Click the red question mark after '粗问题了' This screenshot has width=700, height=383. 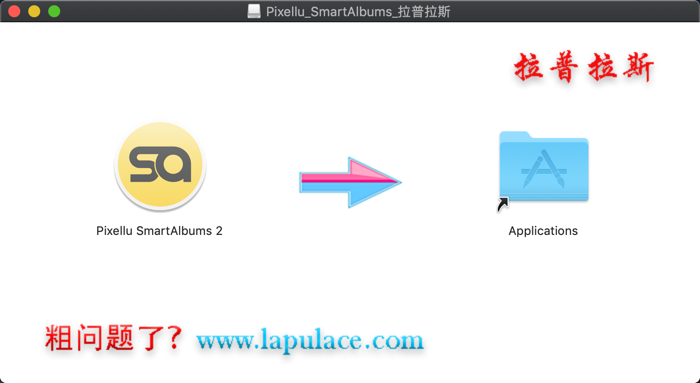coord(175,337)
